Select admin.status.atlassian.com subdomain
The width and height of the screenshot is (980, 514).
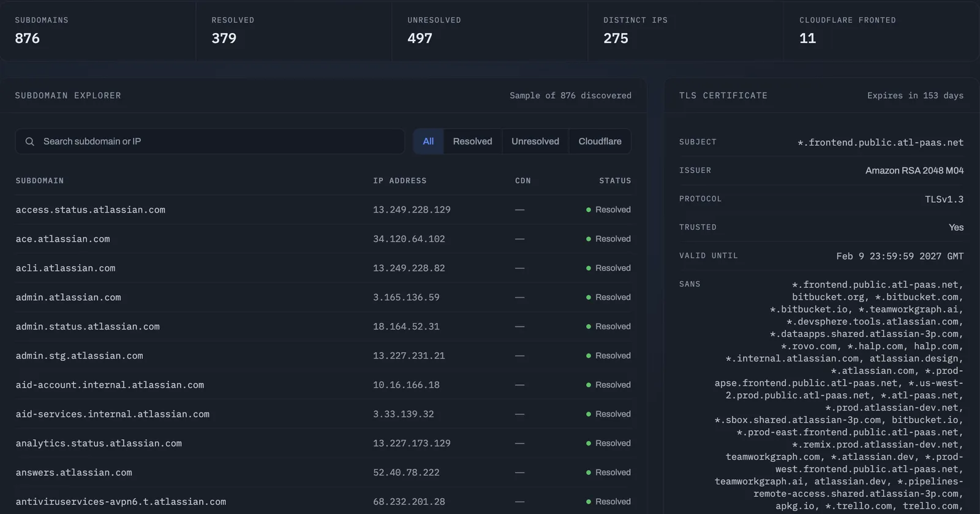88,327
